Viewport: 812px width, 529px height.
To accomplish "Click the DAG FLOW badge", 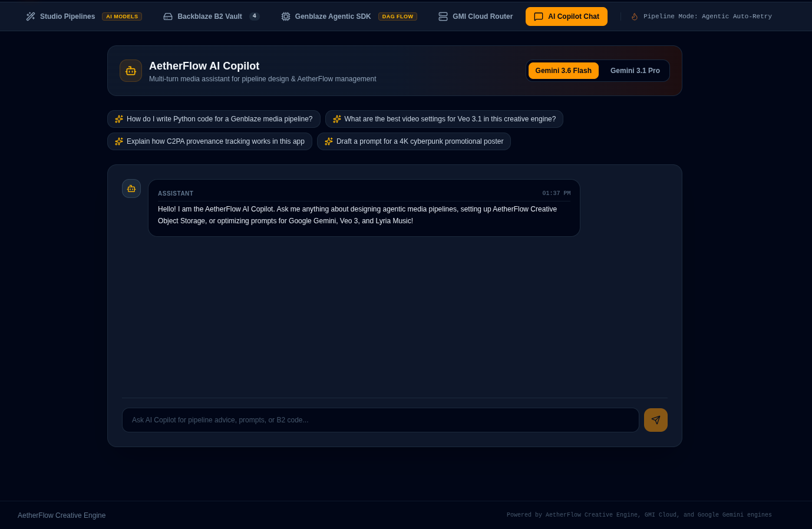I will (398, 16).
